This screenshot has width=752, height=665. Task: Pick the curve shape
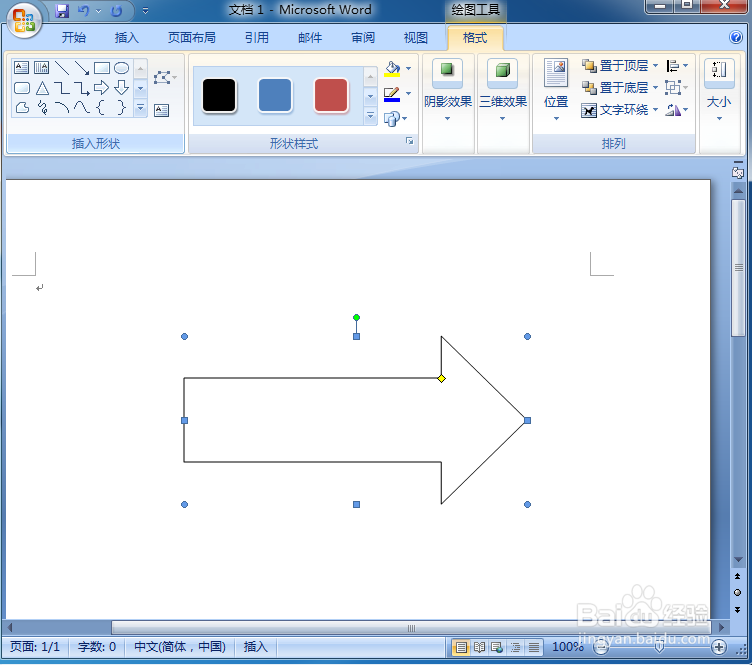pyautogui.click(x=82, y=108)
